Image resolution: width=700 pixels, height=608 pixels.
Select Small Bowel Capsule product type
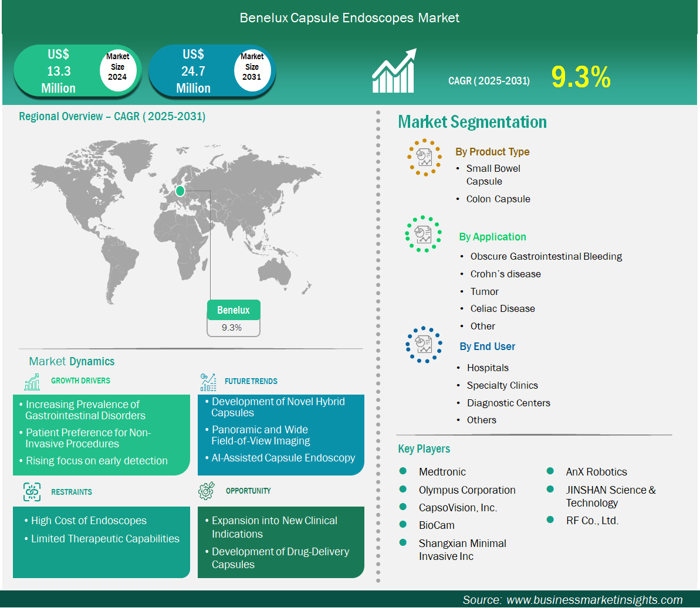493,175
